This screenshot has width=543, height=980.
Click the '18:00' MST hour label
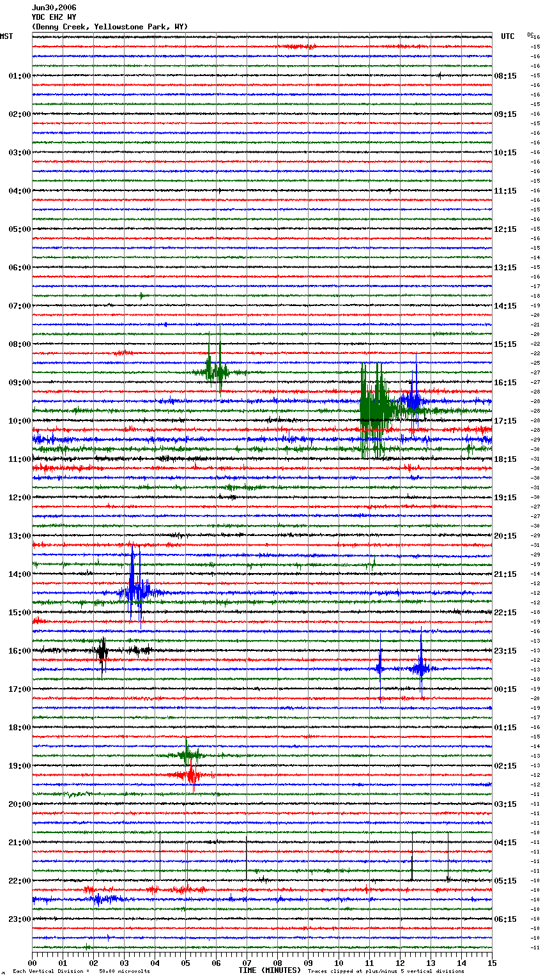click(x=19, y=728)
